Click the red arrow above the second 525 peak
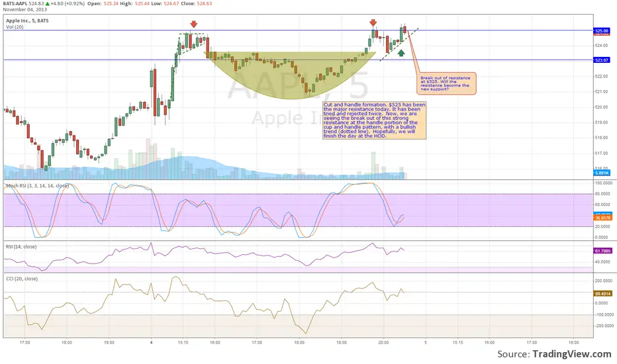 (373, 23)
